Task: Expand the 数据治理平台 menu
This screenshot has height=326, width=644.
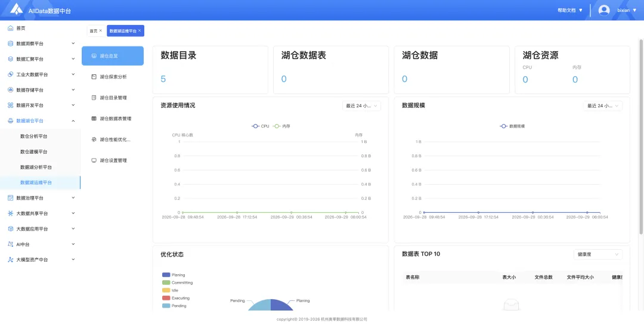Action: [x=73, y=198]
